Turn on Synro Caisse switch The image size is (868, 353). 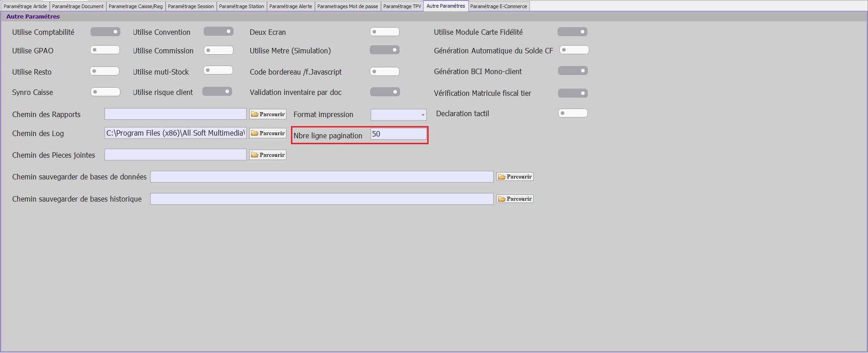[x=105, y=92]
